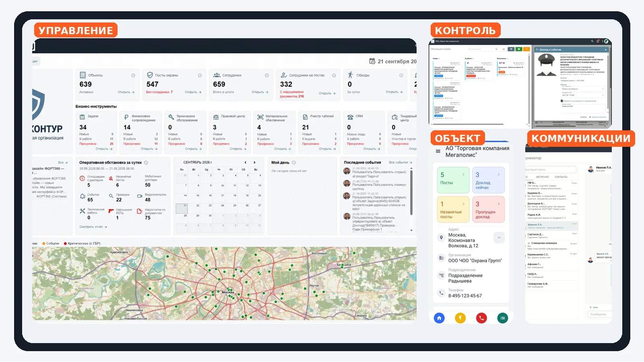Open 'ЧОО СБ ГРОМ' dropdown
644x362 pixels.
click(583, 95)
